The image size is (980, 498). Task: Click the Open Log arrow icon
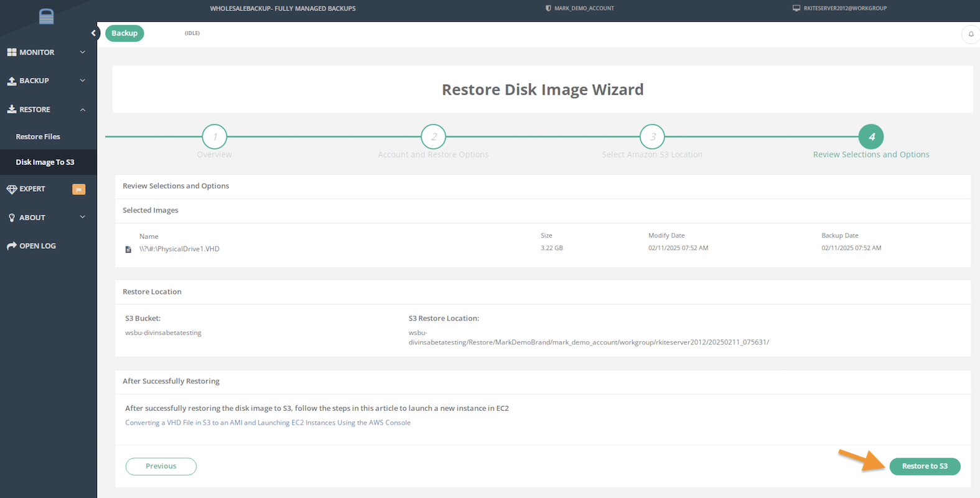click(12, 246)
